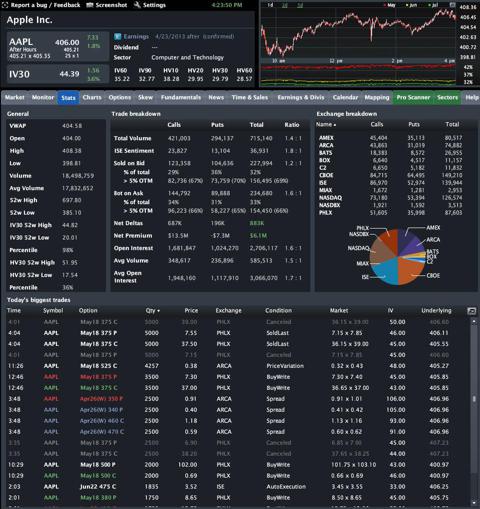
Task: Select the May18 500 P trade row
Action: (x=239, y=465)
